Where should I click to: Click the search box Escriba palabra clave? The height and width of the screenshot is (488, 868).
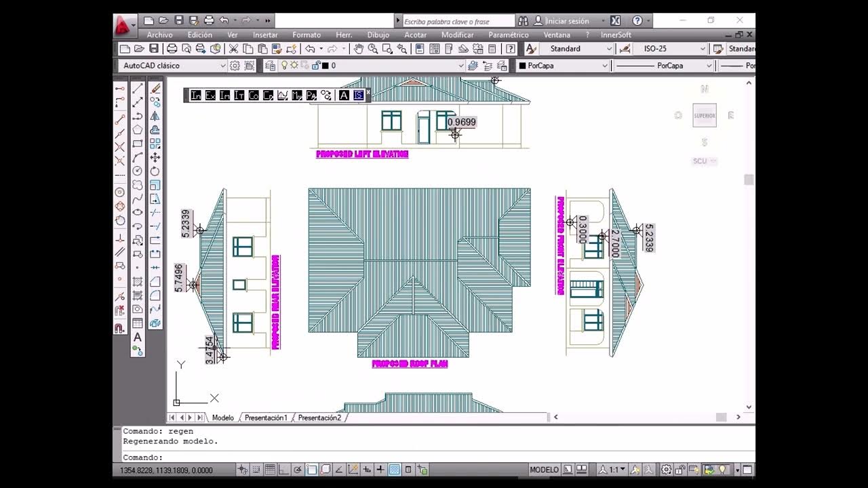[458, 21]
